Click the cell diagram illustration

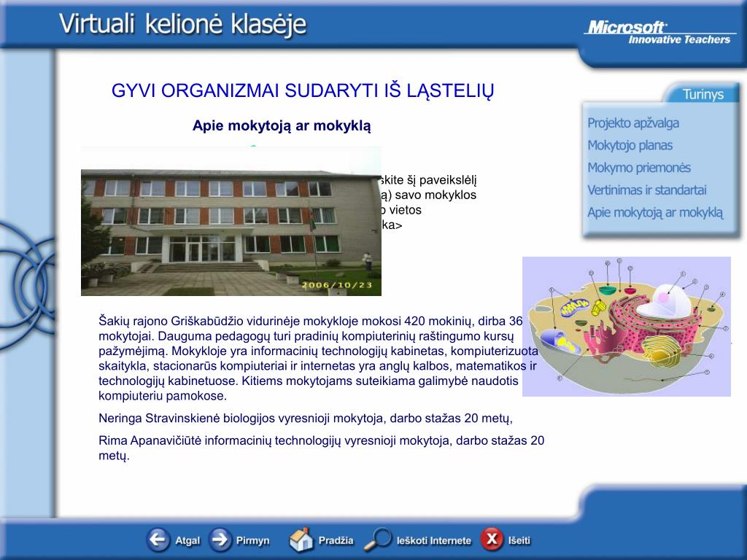627,327
